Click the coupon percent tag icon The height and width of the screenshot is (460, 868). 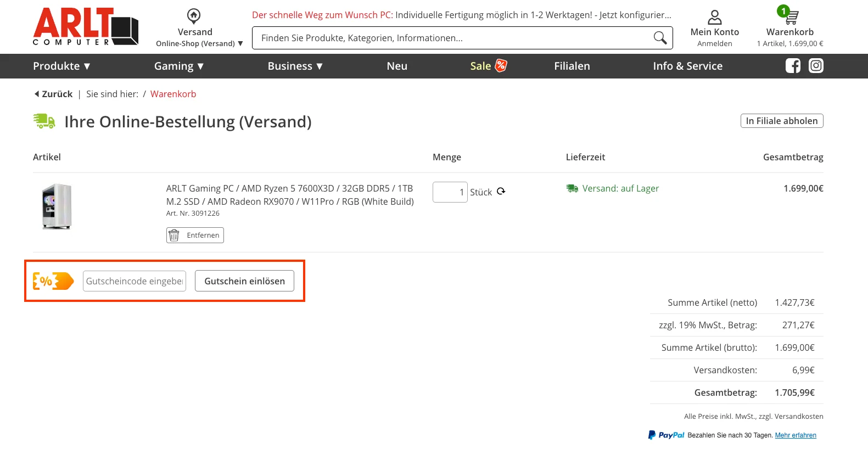click(x=53, y=281)
